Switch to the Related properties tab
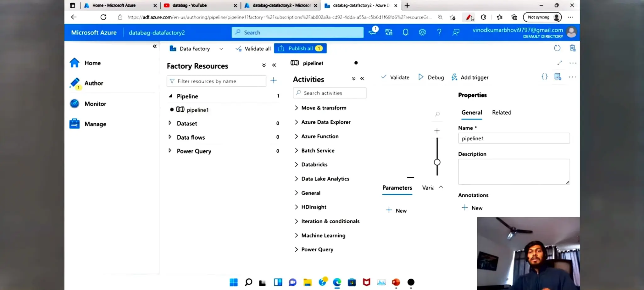Viewport: 644px width, 290px height. pos(502,112)
